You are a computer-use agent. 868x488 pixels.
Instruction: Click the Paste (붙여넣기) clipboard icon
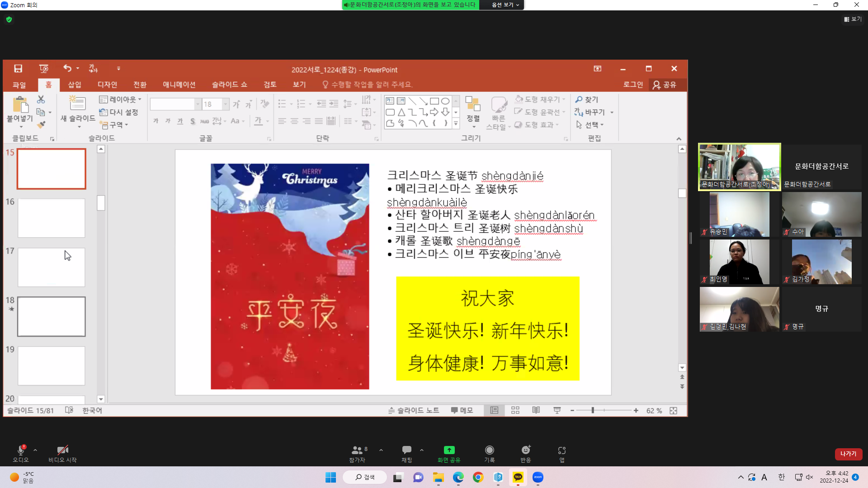[x=20, y=104]
